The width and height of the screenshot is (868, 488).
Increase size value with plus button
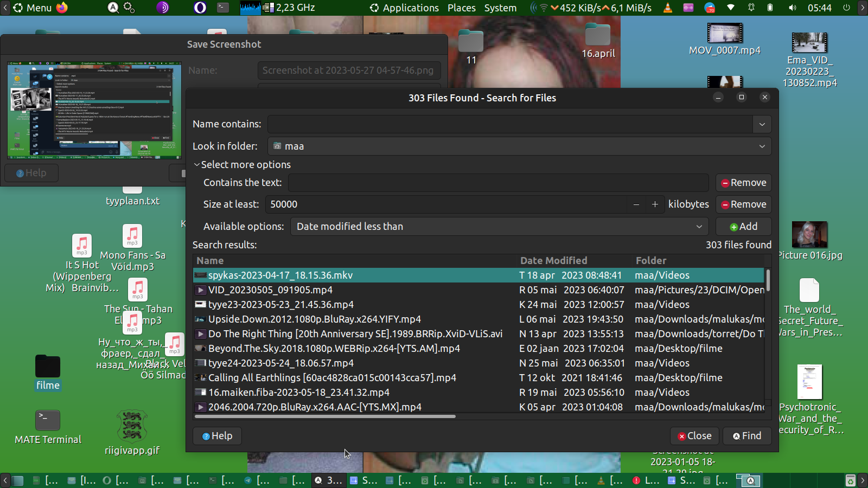pyautogui.click(x=655, y=204)
